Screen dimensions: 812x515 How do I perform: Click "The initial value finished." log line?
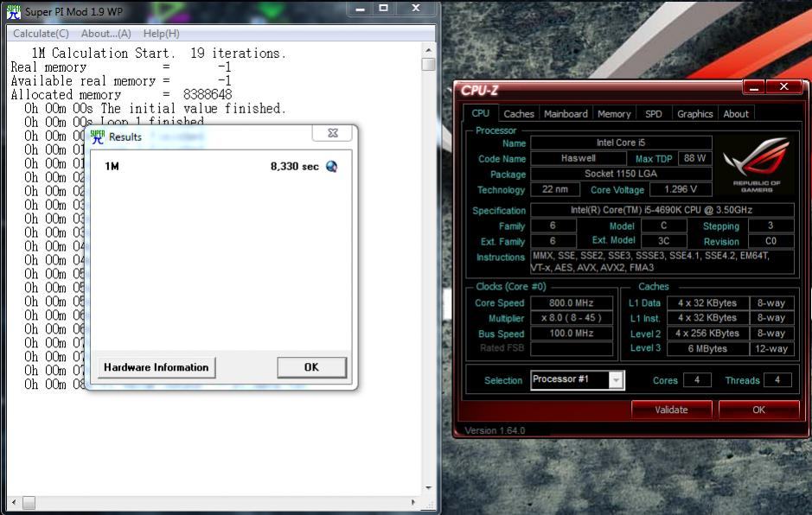(x=193, y=109)
